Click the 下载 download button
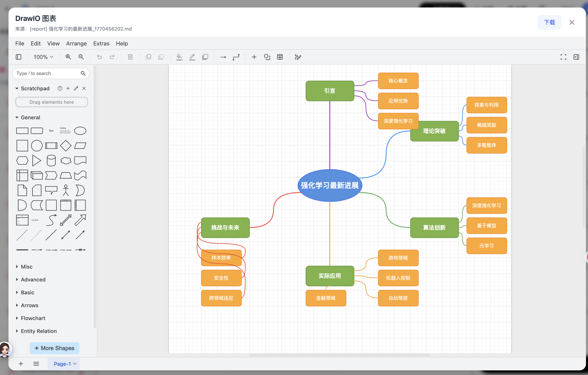 [549, 22]
